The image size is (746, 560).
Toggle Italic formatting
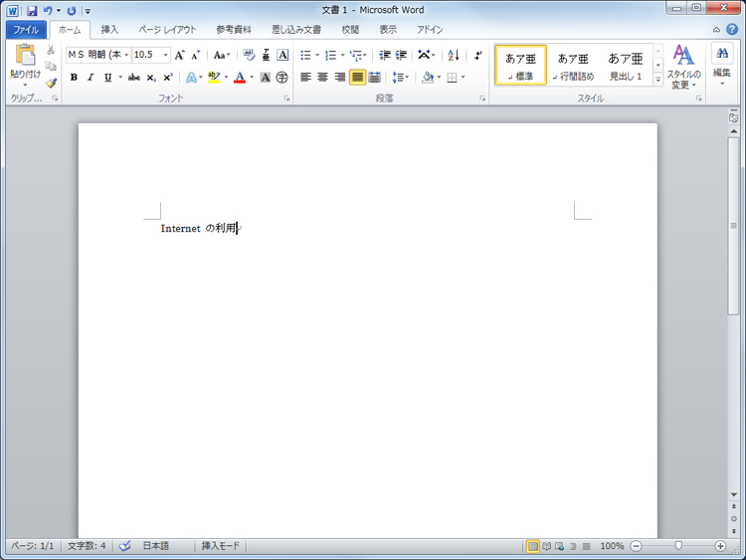[91, 77]
